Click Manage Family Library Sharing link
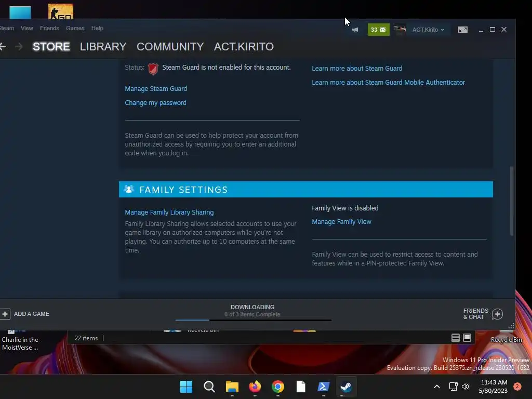Viewport: 532px width, 399px height. (x=169, y=212)
